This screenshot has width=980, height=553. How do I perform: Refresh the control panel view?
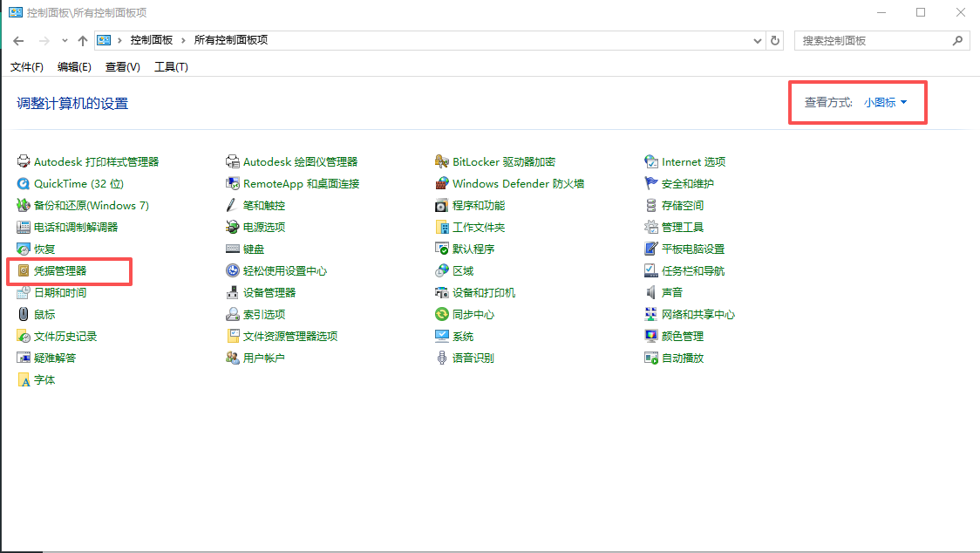[775, 41]
